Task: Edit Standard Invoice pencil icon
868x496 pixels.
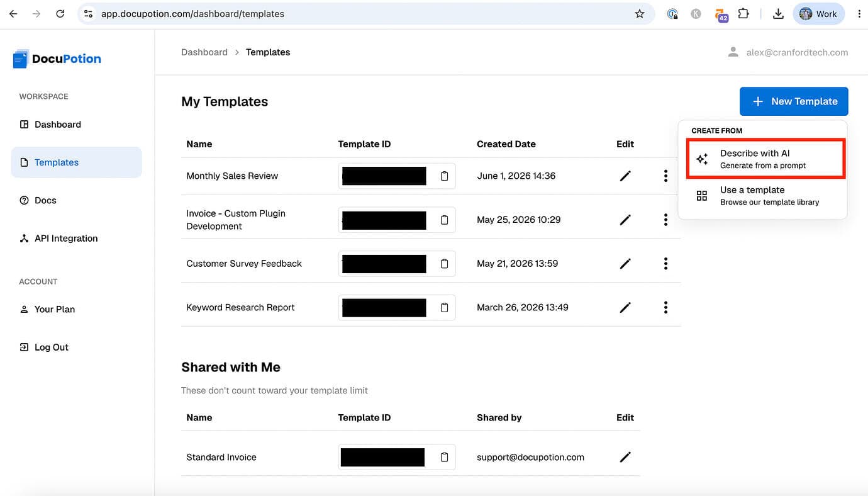Action: point(625,458)
